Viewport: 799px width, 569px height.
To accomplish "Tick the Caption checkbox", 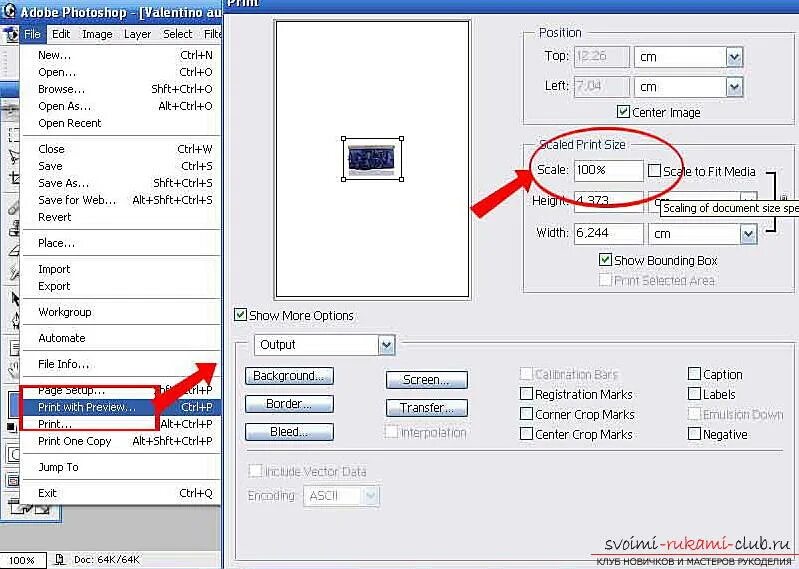I will [x=694, y=374].
